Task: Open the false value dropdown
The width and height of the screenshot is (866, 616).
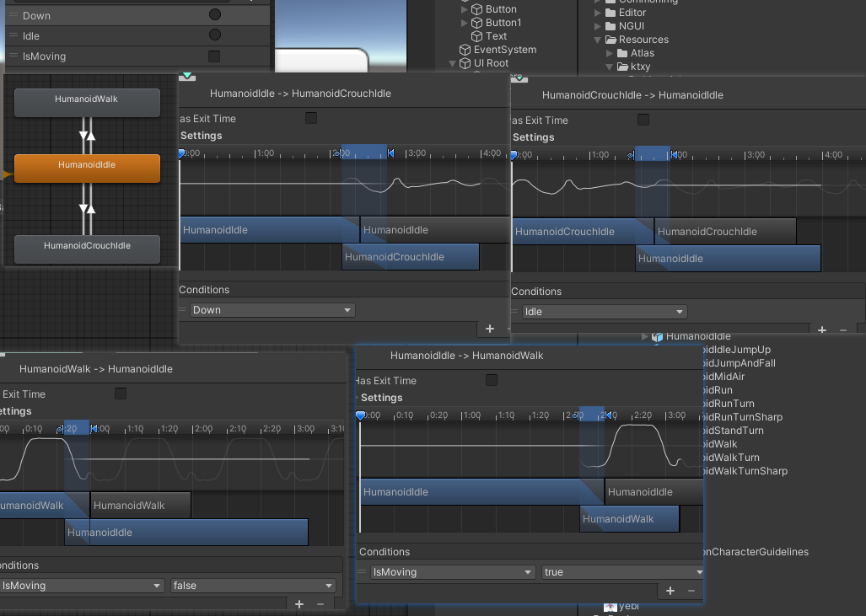Action: point(253,586)
